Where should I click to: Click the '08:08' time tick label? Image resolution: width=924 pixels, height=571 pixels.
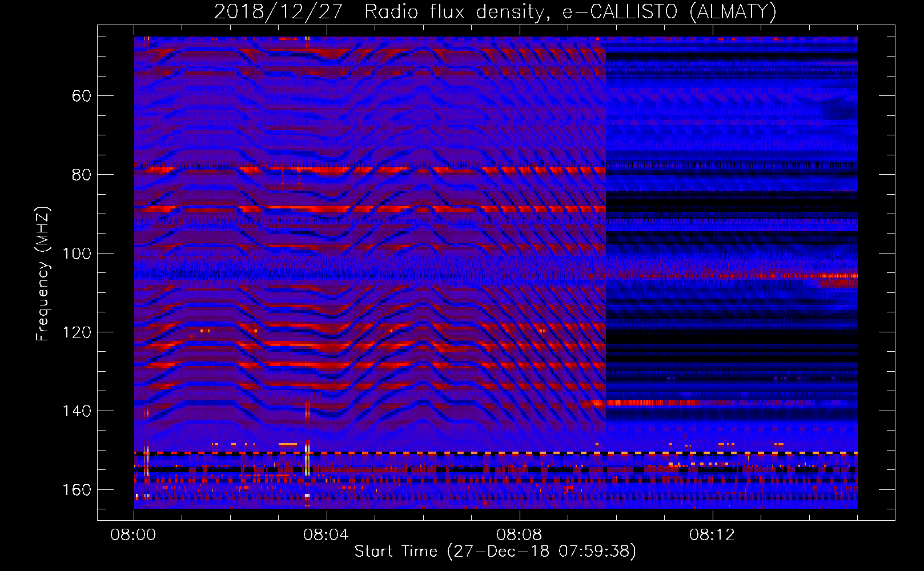point(519,535)
